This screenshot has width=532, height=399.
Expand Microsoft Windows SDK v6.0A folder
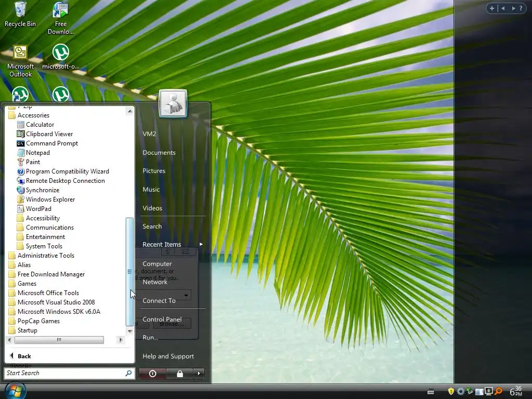pos(54,312)
